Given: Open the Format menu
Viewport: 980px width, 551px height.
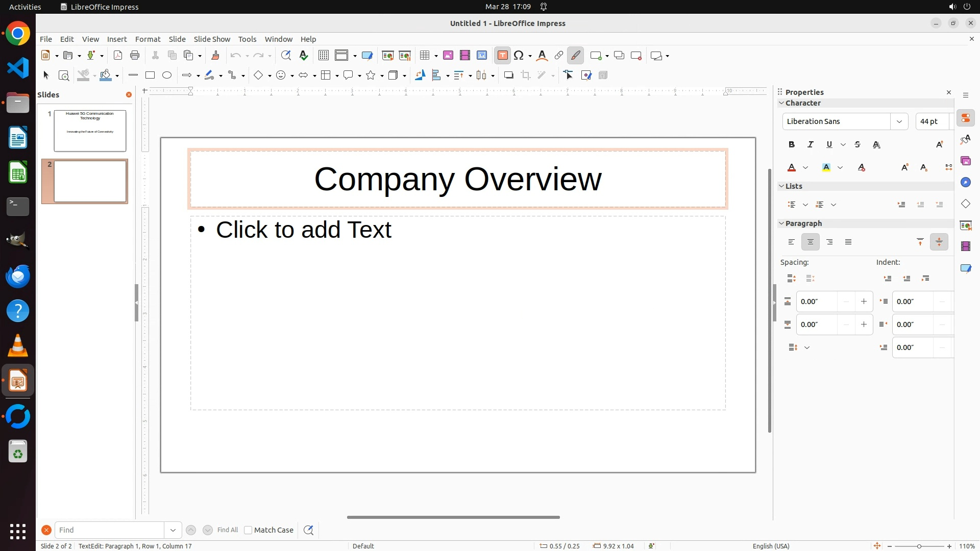Looking at the screenshot, I should click(148, 39).
